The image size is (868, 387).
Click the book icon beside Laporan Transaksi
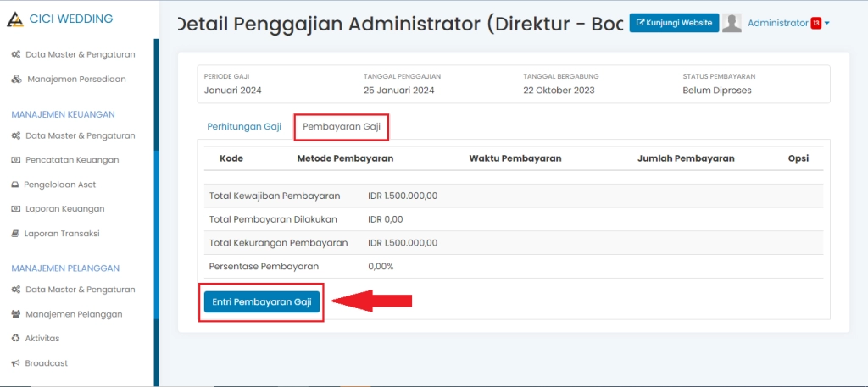[15, 234]
